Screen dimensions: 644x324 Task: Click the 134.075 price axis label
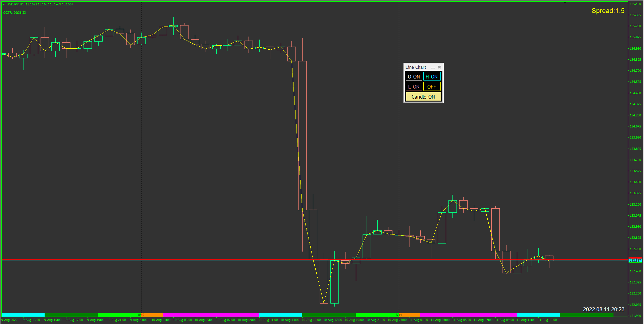(635, 126)
